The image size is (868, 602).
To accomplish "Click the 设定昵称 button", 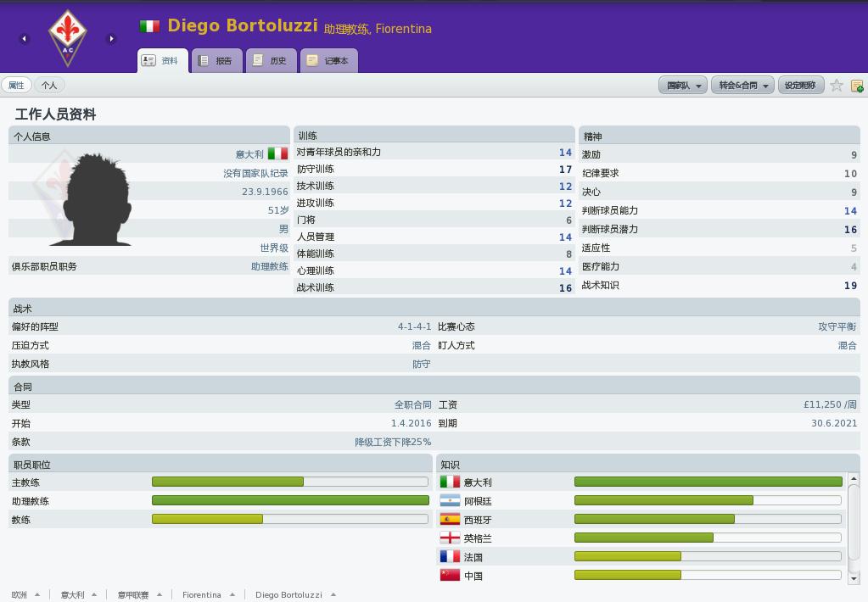I will click(800, 85).
